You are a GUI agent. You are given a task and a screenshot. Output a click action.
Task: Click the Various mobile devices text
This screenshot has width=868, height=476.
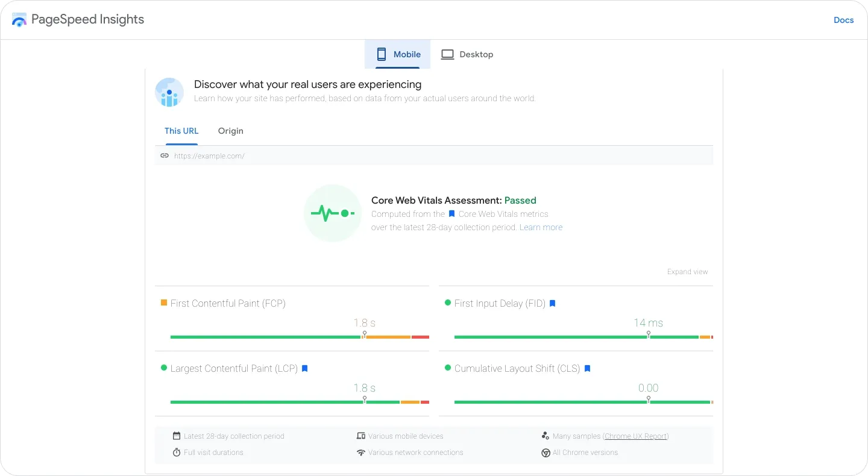coord(406,436)
